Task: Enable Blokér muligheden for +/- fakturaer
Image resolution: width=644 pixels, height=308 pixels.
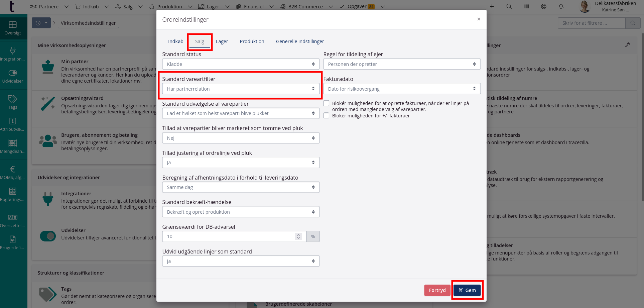Action: click(x=327, y=116)
